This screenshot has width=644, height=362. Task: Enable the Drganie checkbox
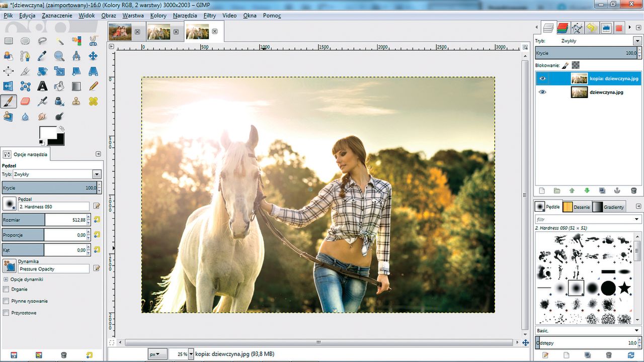6,289
